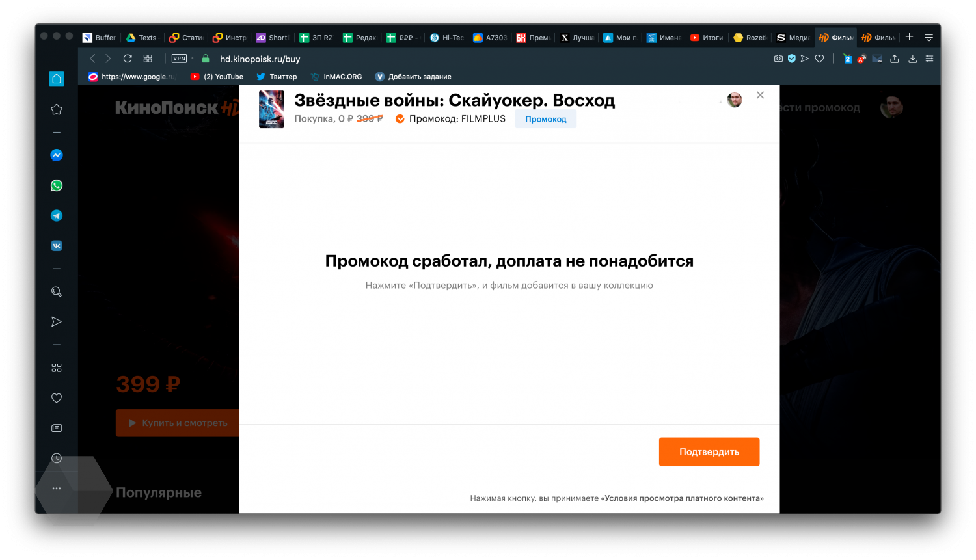Click Купить и смотреть behind the dialog
Screen dimensions: 976x560
(x=177, y=423)
